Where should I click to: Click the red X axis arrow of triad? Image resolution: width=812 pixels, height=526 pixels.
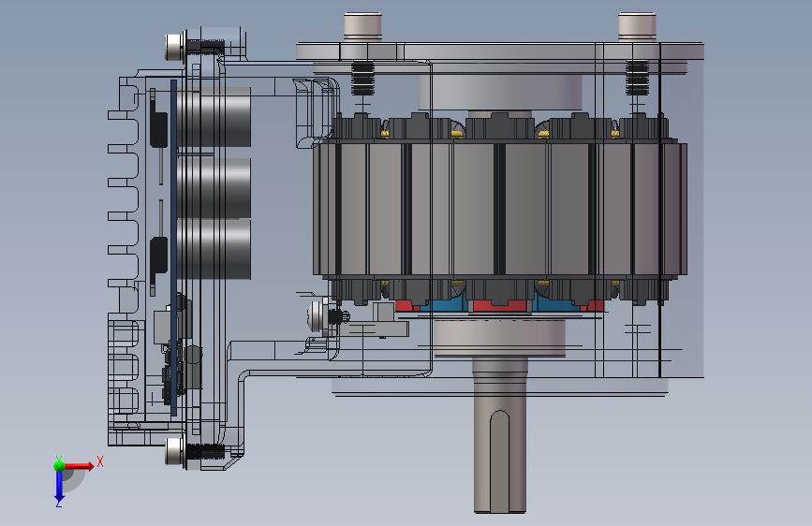click(80, 466)
